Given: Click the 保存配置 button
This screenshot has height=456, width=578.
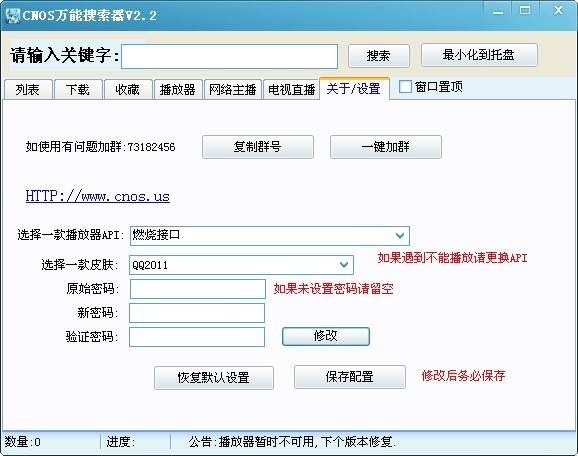Looking at the screenshot, I should click(350, 377).
